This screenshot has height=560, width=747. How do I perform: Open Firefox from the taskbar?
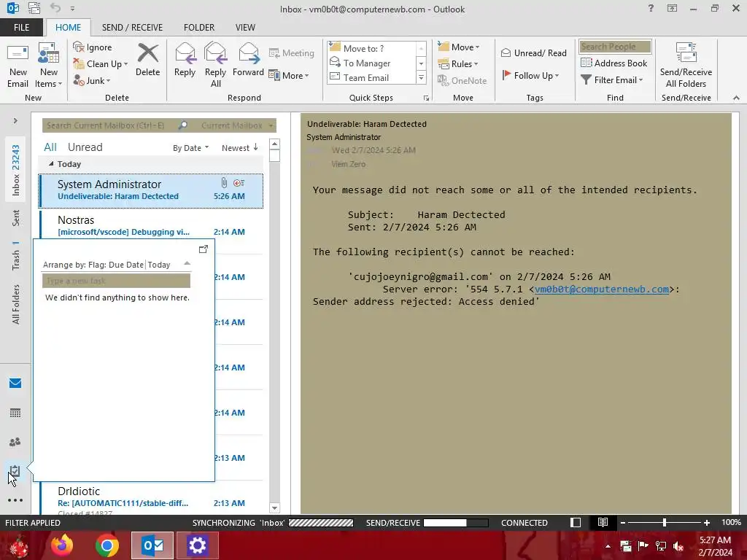[62, 545]
